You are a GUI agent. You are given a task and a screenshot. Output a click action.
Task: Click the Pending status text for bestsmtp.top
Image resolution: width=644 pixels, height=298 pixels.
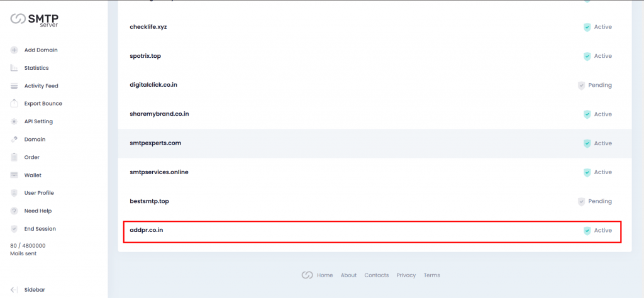[600, 202]
